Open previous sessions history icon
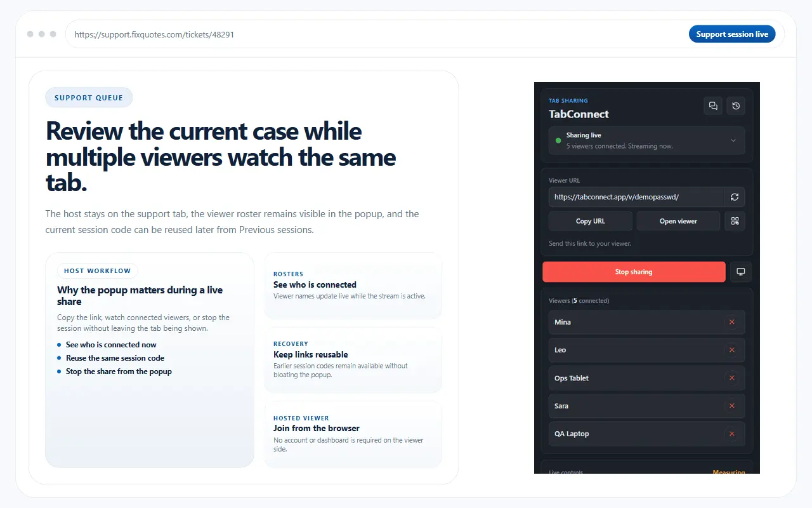812x508 pixels. [x=736, y=106]
